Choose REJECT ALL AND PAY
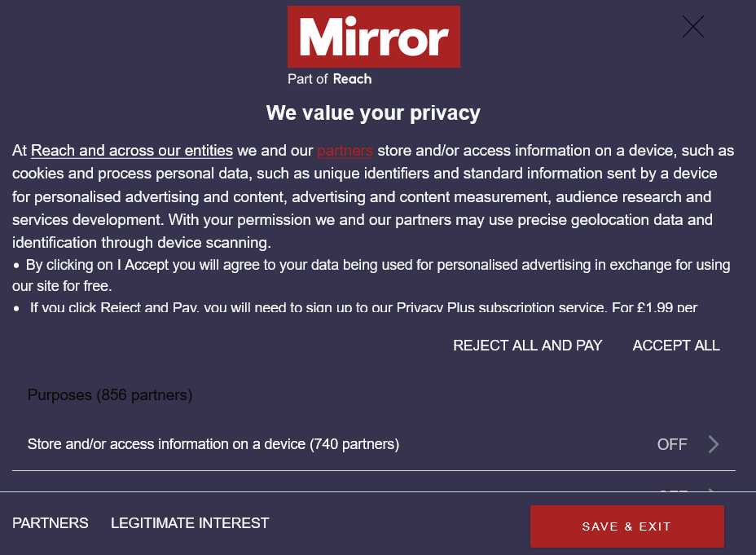Viewport: 756px width, 555px height. coord(527,346)
